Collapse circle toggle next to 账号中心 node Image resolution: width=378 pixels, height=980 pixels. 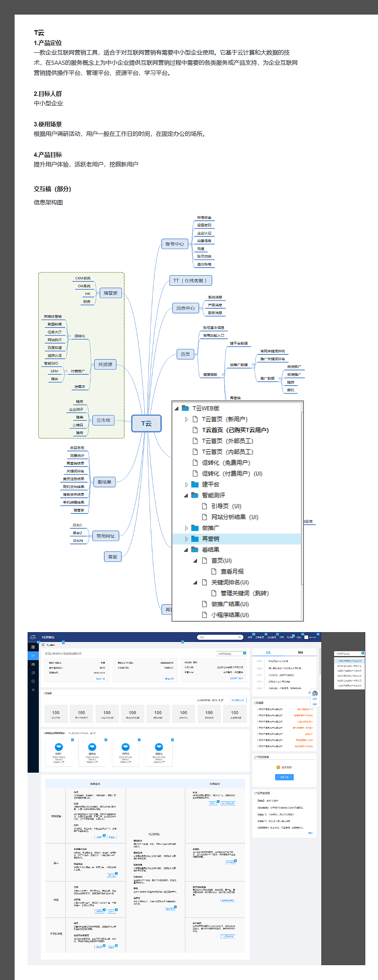(190, 244)
